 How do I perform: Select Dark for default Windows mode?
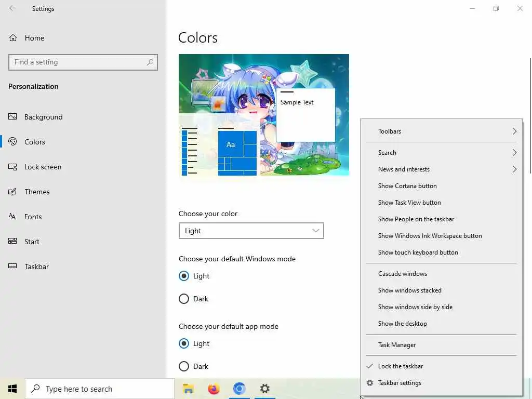tap(184, 299)
